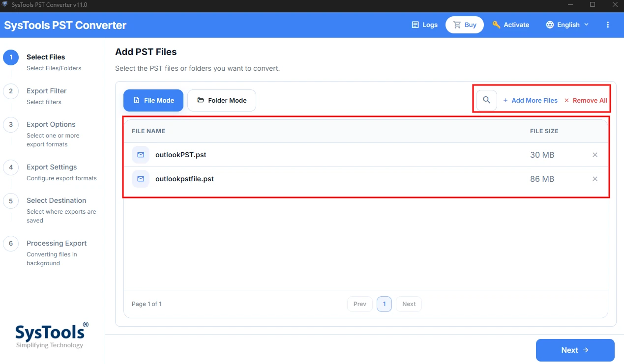Click the FILE SIZE column header
This screenshot has width=624, height=364.
tap(544, 131)
